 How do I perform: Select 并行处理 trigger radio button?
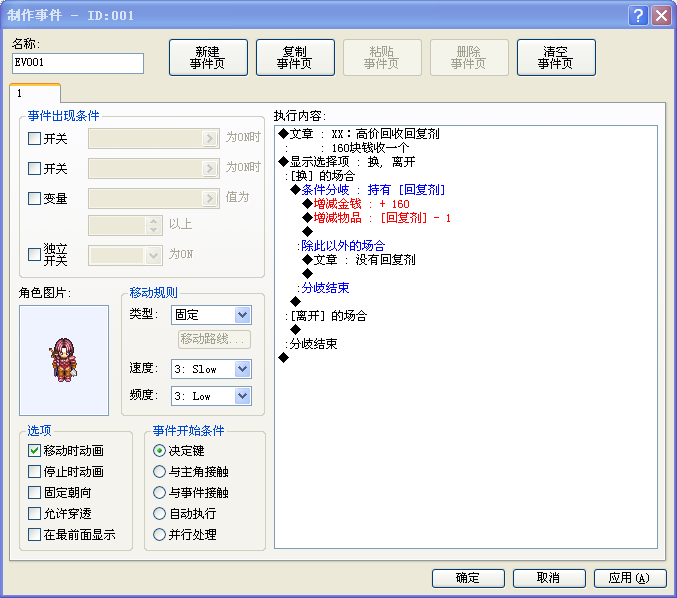pos(159,535)
